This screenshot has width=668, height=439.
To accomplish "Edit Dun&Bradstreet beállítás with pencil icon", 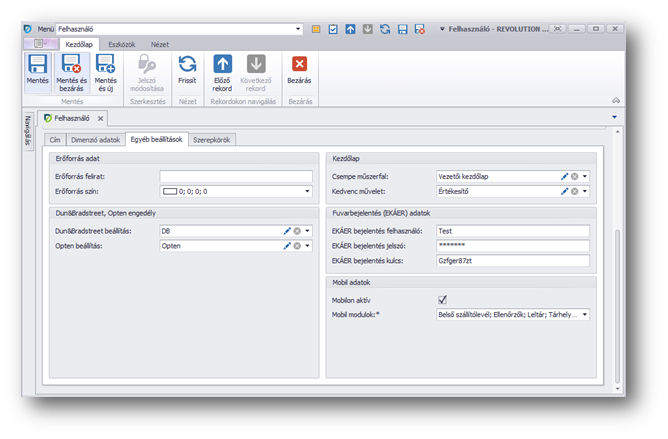I will [x=287, y=231].
